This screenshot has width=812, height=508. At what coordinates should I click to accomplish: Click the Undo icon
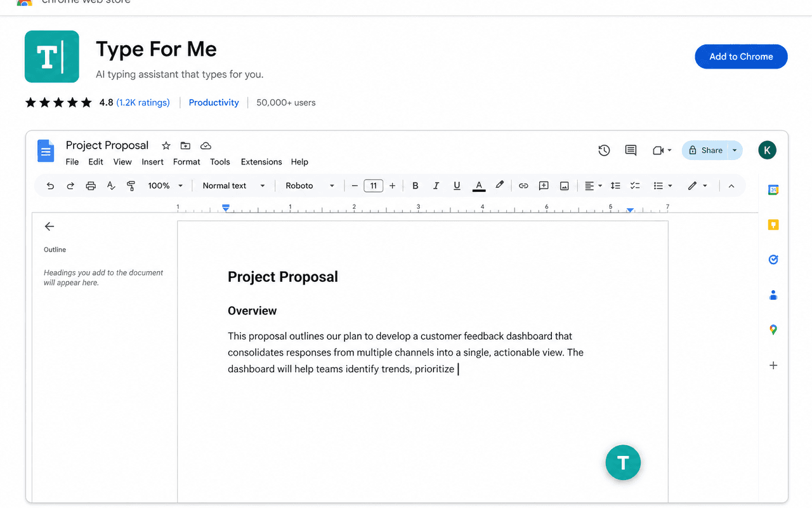pos(51,186)
